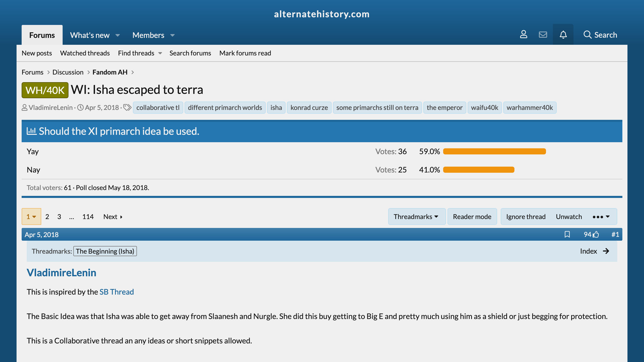The width and height of the screenshot is (644, 362).
Task: Like post using thumbs-up icon
Action: pyautogui.click(x=596, y=234)
